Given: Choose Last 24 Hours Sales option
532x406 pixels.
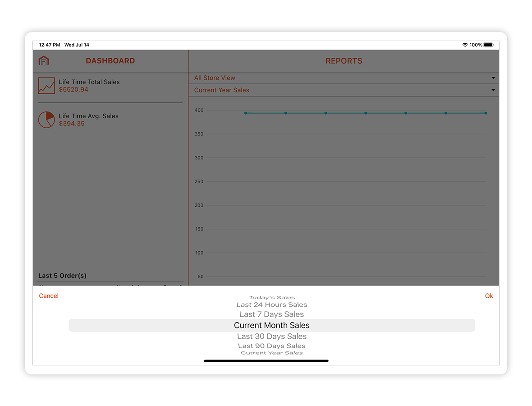Looking at the screenshot, I should click(x=272, y=304).
